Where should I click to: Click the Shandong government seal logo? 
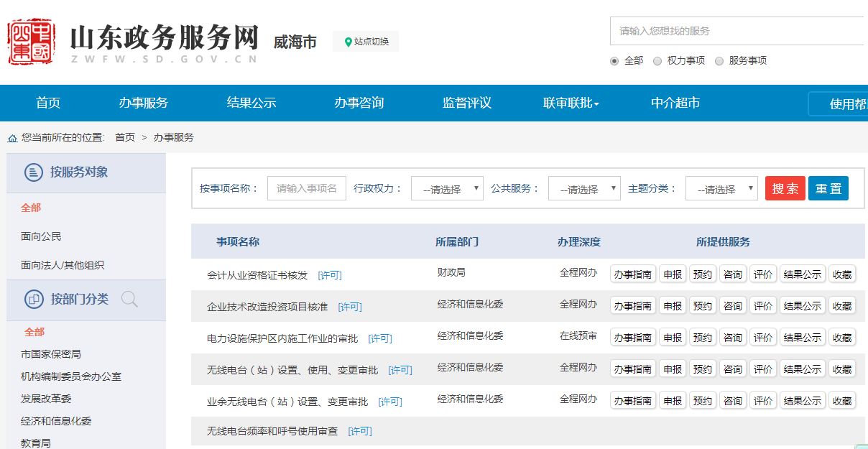click(31, 42)
